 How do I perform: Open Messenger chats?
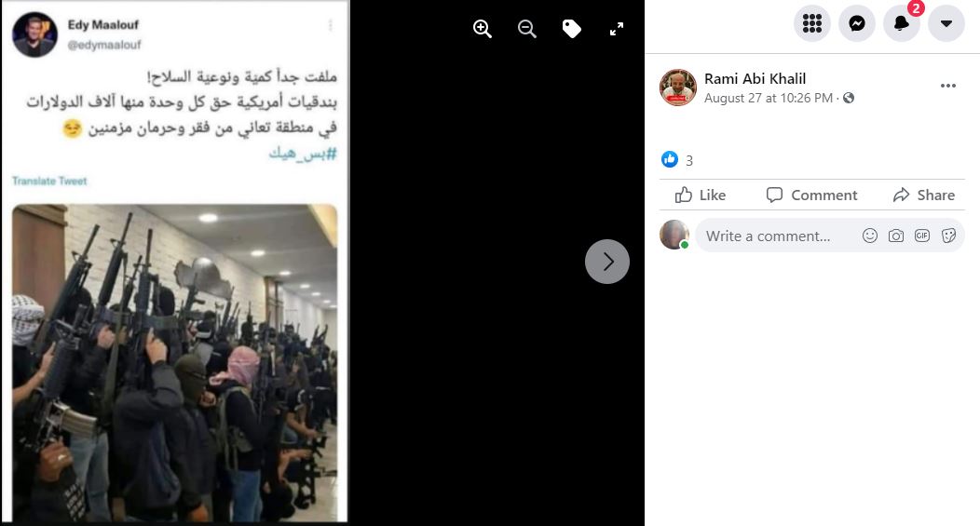pyautogui.click(x=857, y=23)
